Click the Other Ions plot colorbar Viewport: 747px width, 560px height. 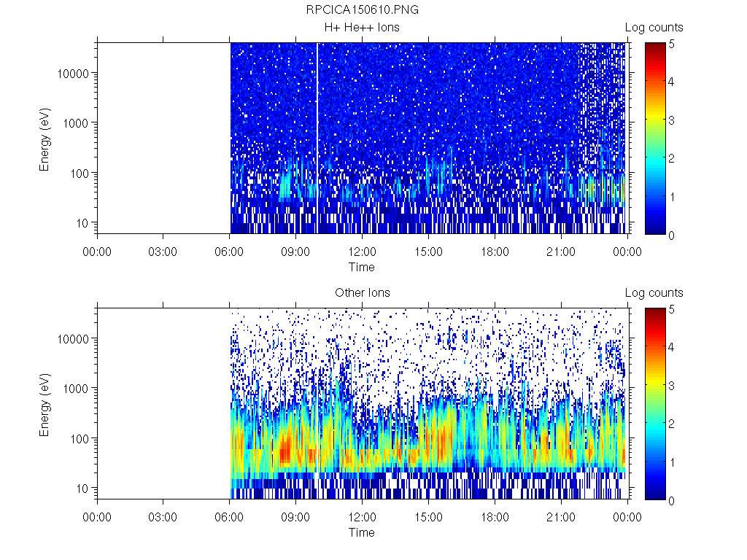click(x=655, y=404)
